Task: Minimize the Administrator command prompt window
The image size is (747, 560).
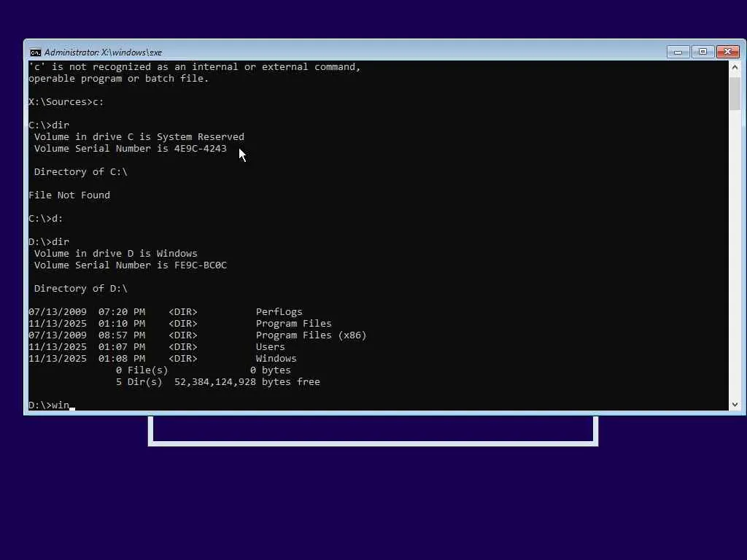Action: click(x=678, y=52)
